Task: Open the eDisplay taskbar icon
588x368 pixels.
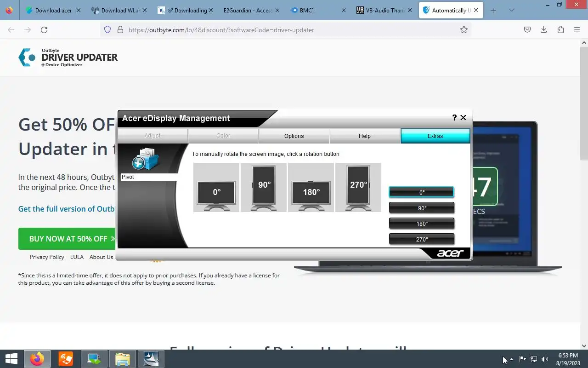Action: click(151, 359)
